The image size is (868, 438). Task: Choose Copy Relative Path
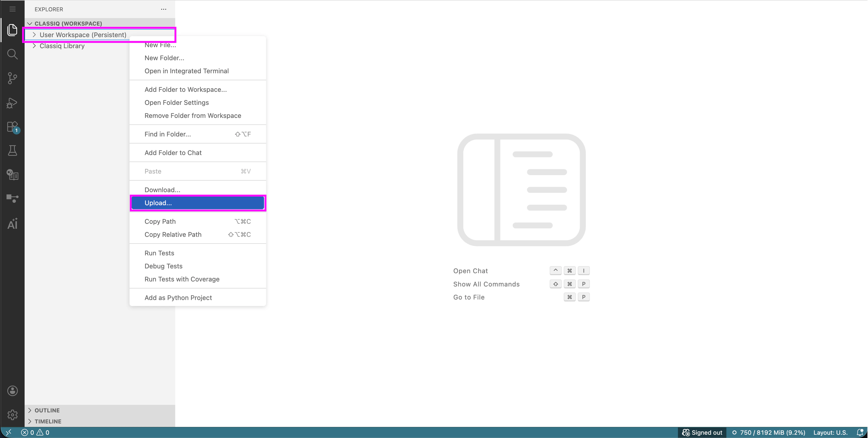[x=198, y=235]
